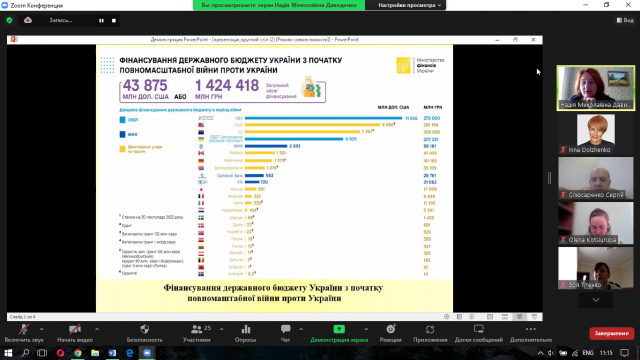
Task: Turn on camera with Начать видео
Action: pyautogui.click(x=75, y=333)
